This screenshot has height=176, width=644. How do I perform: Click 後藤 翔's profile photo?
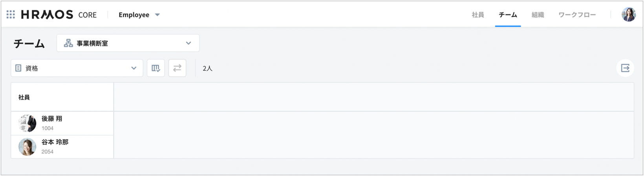tap(27, 123)
